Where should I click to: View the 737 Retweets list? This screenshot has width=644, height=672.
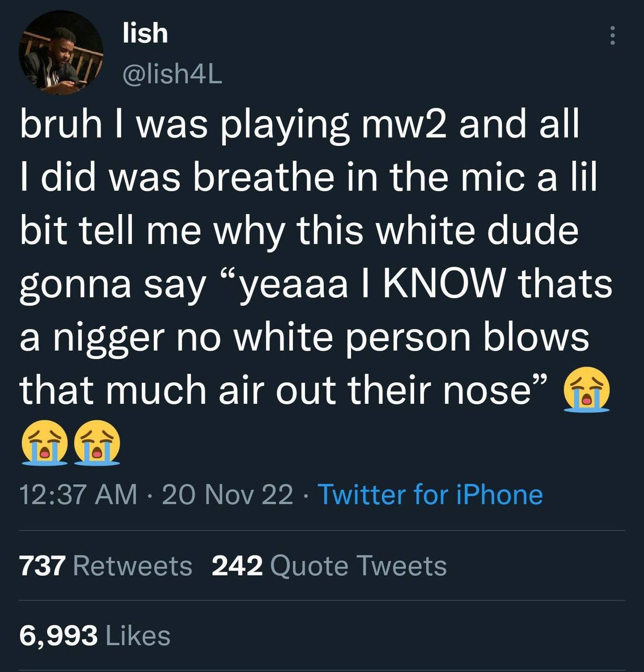point(106,566)
